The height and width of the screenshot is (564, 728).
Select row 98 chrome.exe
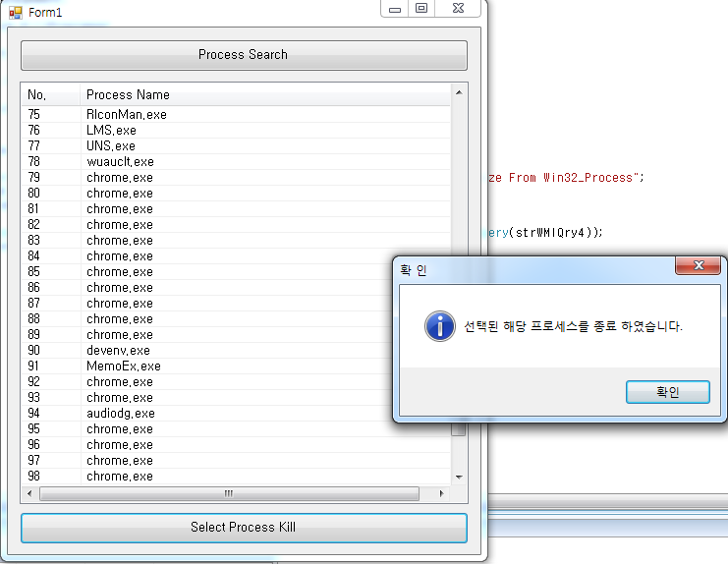236,477
